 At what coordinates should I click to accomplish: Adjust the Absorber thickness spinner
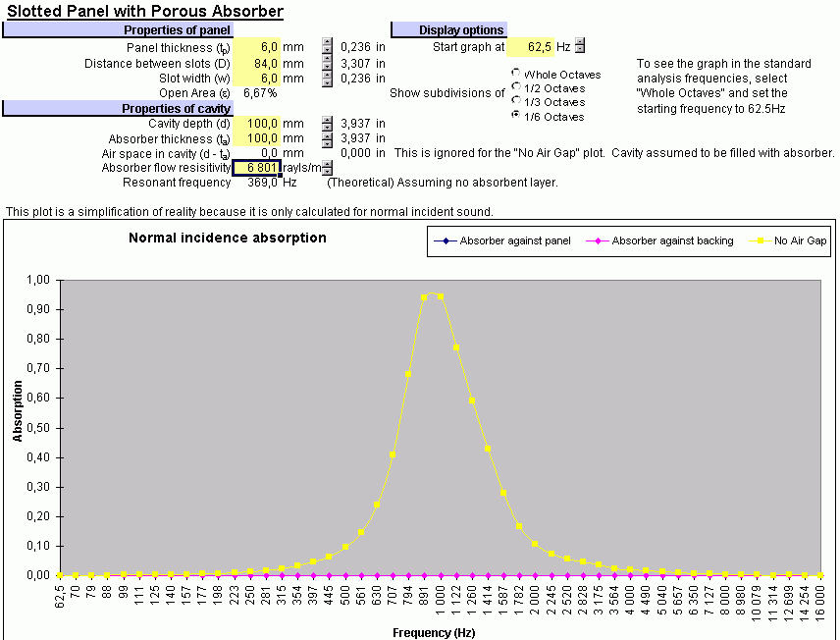click(x=327, y=138)
